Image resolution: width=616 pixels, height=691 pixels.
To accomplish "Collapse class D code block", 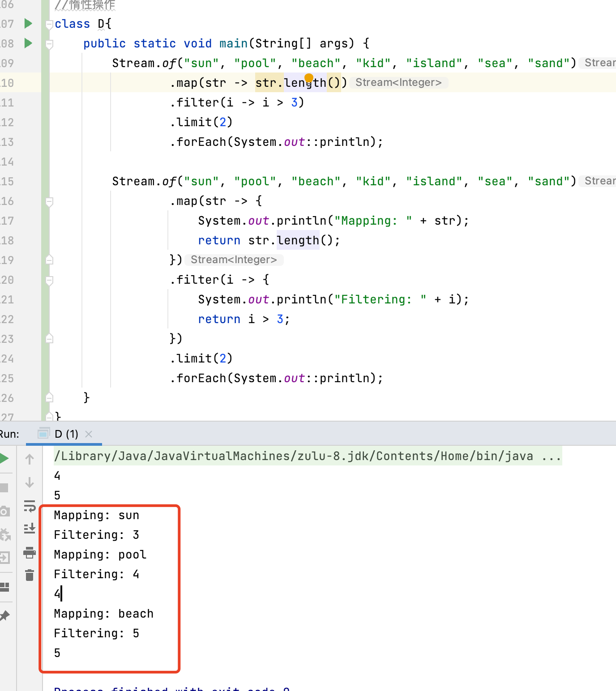I will tap(50, 25).
